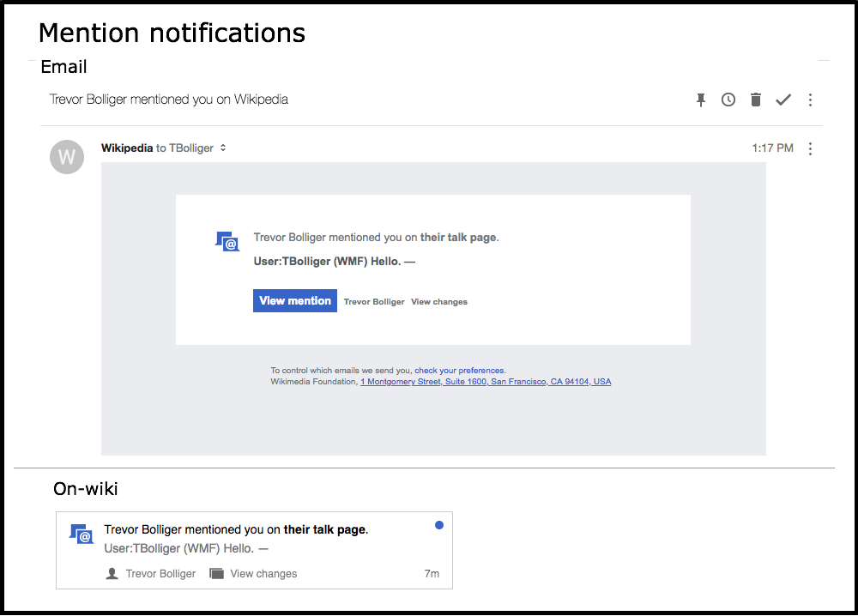Click the email subject line text
Viewport: 858px width, 616px height.
[168, 100]
